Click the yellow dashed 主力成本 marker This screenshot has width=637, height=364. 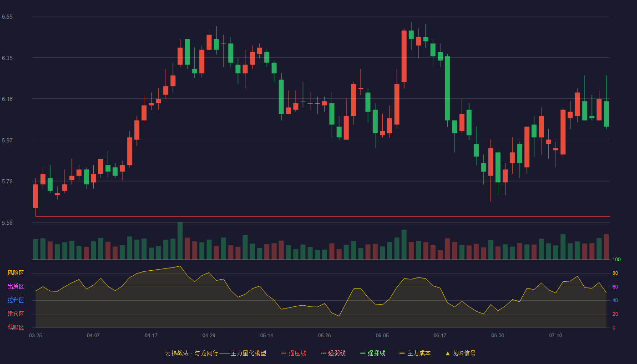(402, 353)
